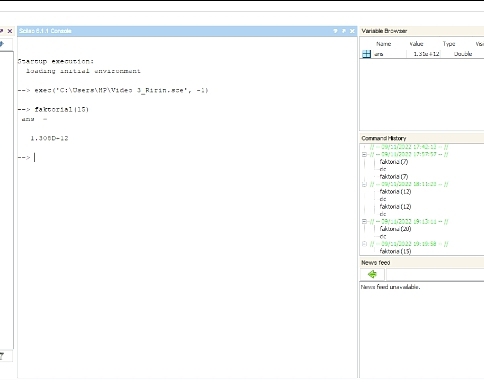The height and width of the screenshot is (382, 484).
Task: Sort the Variable Browser by Name column
Action: tap(383, 44)
